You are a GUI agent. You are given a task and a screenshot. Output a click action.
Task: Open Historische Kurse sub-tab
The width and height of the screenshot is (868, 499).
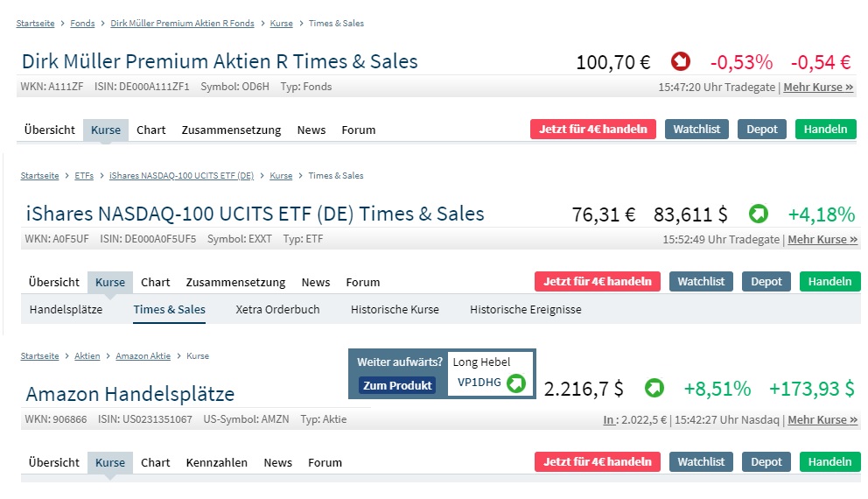click(x=395, y=310)
